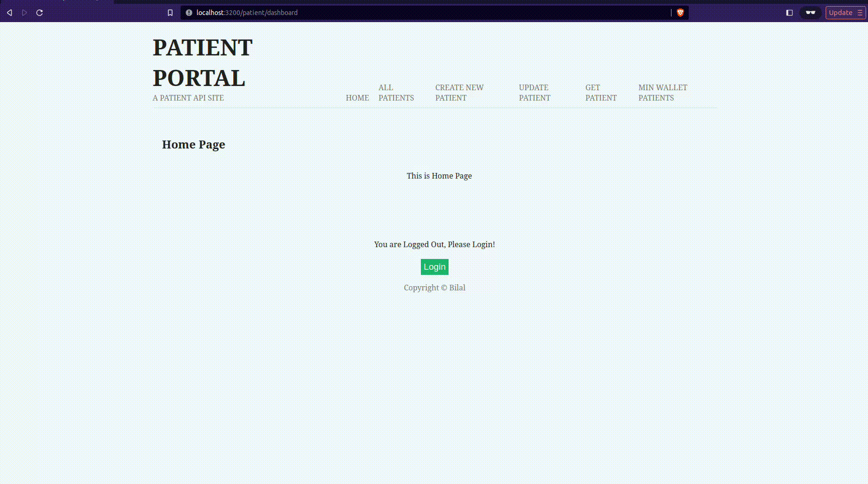Click the green Login button

(x=434, y=267)
